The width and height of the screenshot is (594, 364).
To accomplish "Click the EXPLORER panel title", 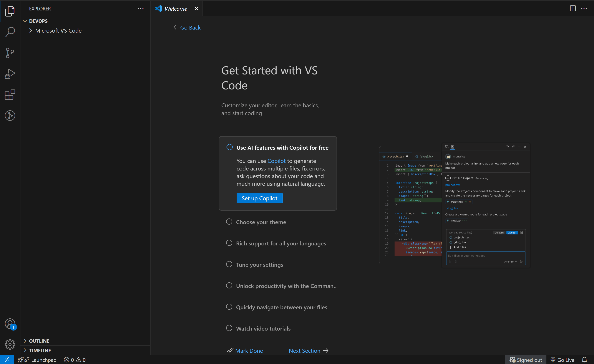I will coord(40,9).
